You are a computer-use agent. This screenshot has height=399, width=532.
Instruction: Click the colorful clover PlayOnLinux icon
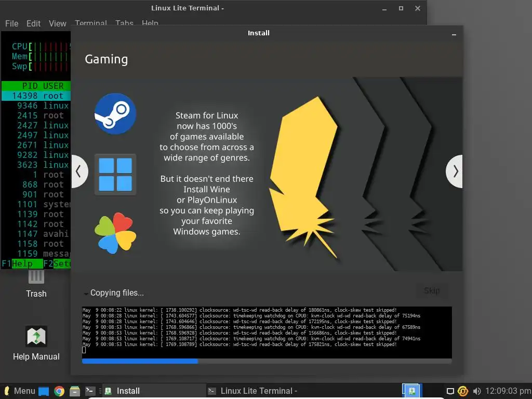click(115, 233)
